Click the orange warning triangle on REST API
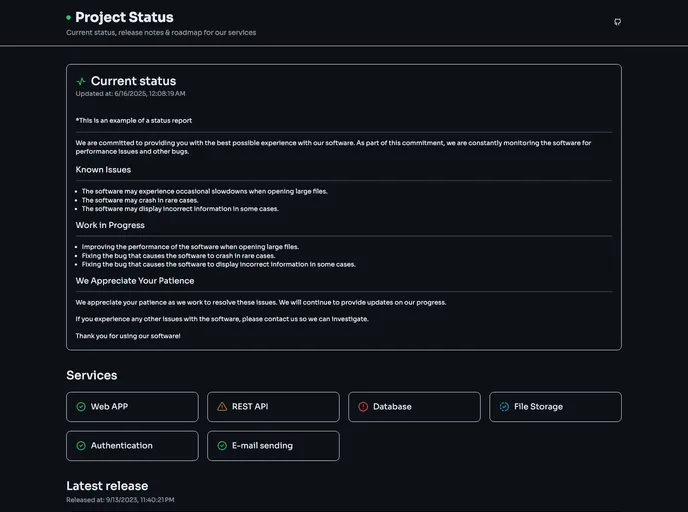Image resolution: width=688 pixels, height=512 pixels. coord(222,407)
